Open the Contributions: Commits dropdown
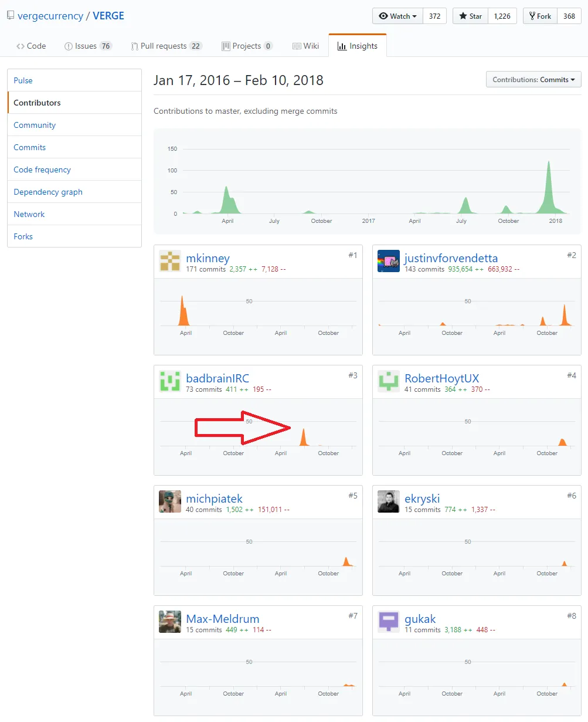 coord(533,80)
